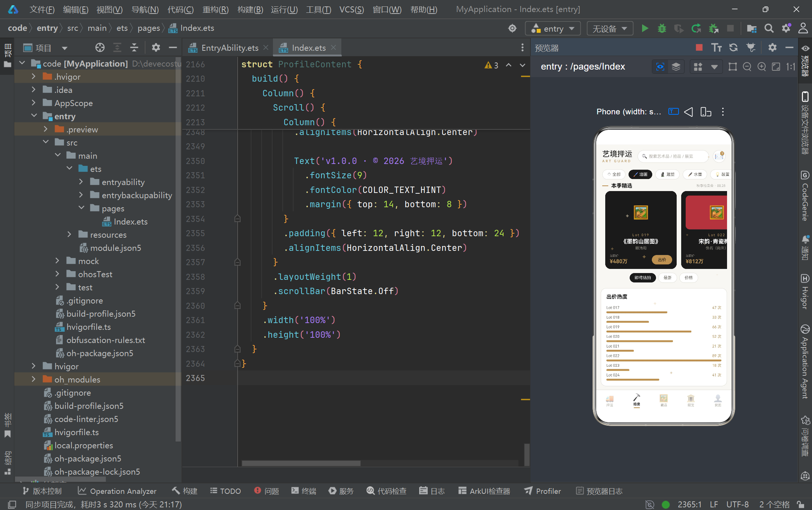Viewport: 812px width, 510px height.
Task: Zoom out the preview
Action: pyautogui.click(x=747, y=67)
